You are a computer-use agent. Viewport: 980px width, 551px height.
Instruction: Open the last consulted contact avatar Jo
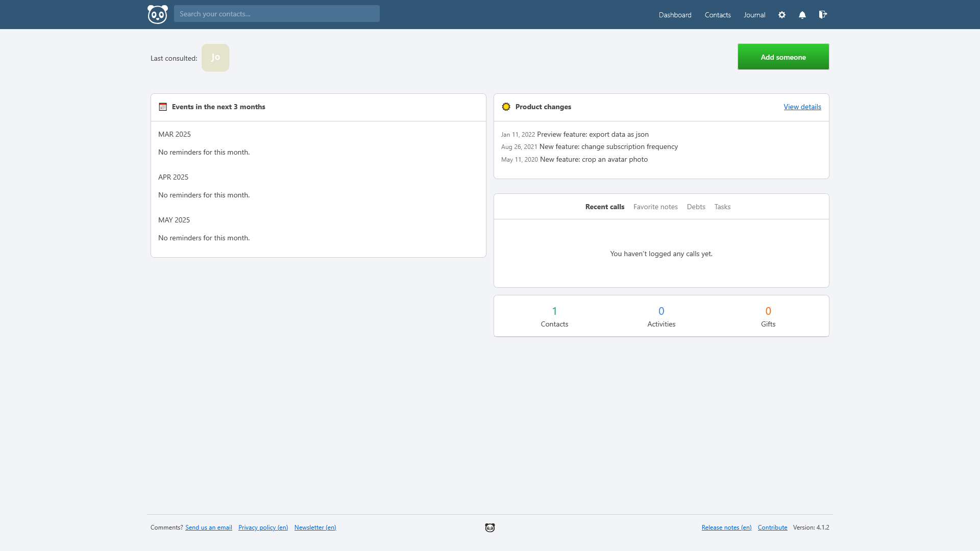(x=215, y=58)
